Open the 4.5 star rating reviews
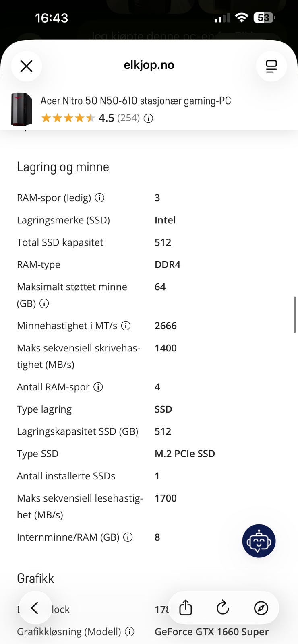Screen dimensions: 298x644 coord(90,118)
